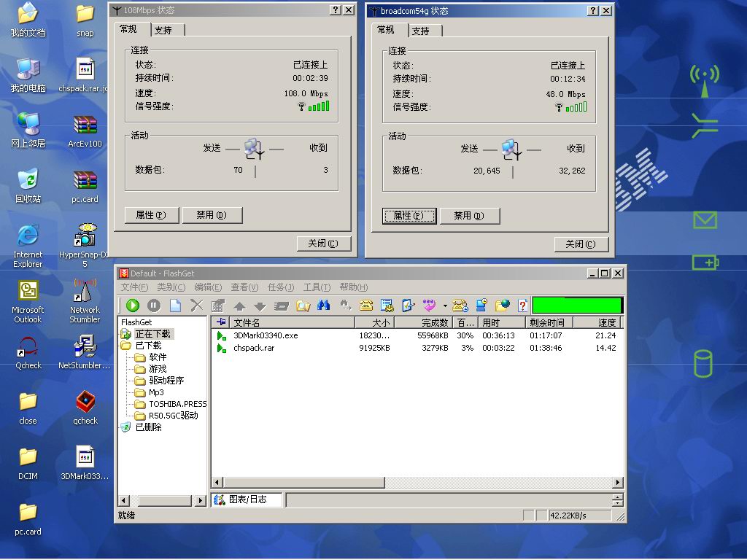
Task: Sort the list by the 速度 column header
Action: 597,322
